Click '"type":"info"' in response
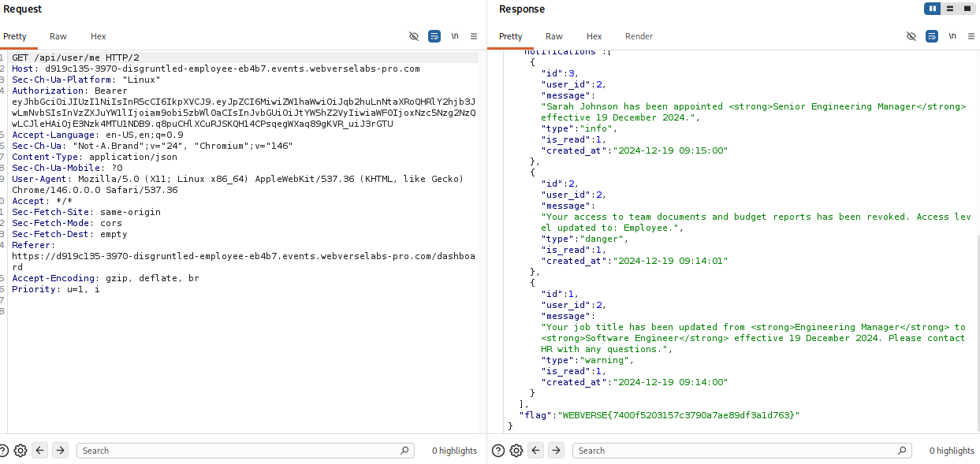The image size is (980, 464). (579, 129)
